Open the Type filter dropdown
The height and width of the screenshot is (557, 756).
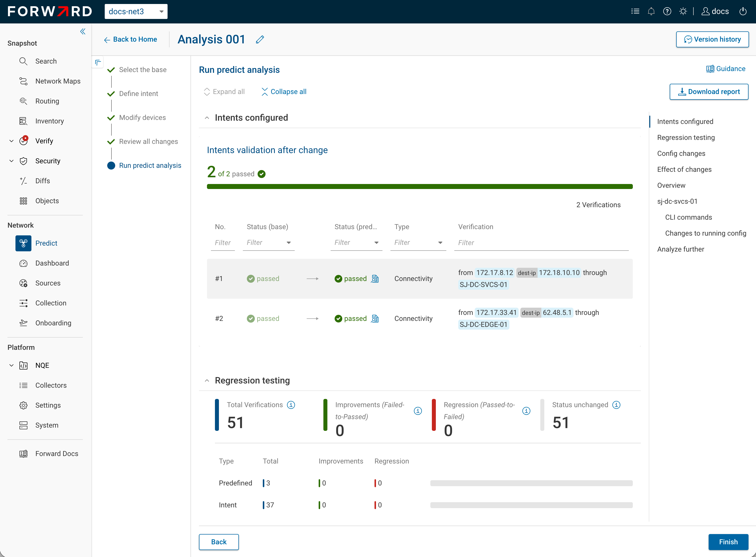pos(418,242)
